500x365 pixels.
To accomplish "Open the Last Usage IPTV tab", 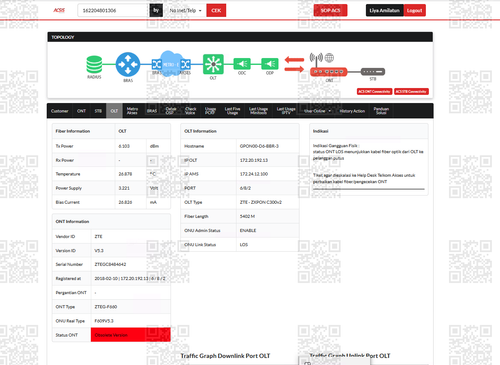I will click(x=286, y=111).
